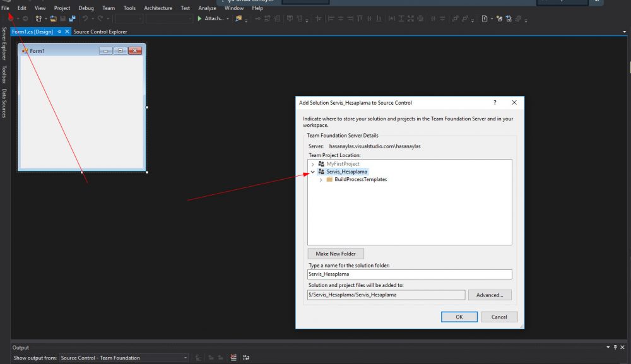Open the New Project dropdown arrow

click(x=45, y=18)
